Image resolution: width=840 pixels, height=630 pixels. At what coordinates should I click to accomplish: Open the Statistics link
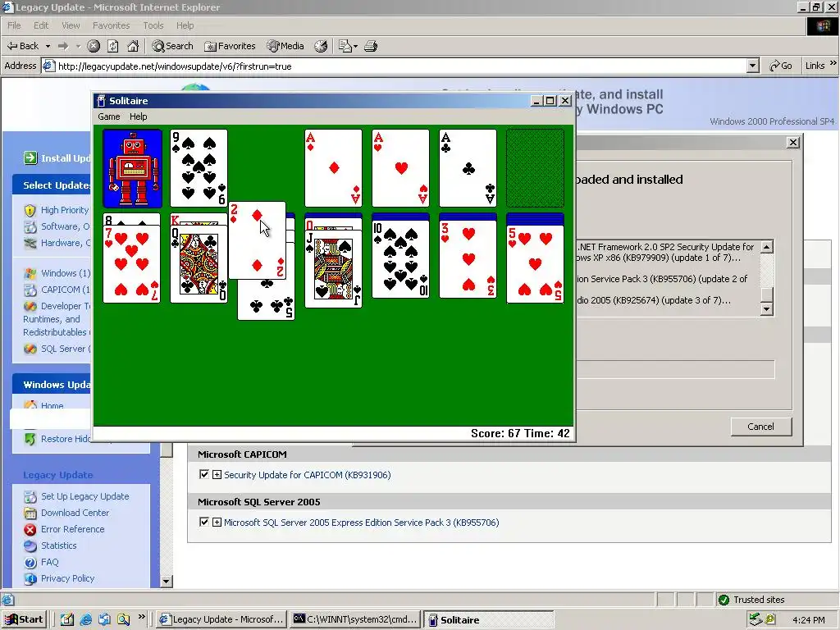[x=58, y=546]
